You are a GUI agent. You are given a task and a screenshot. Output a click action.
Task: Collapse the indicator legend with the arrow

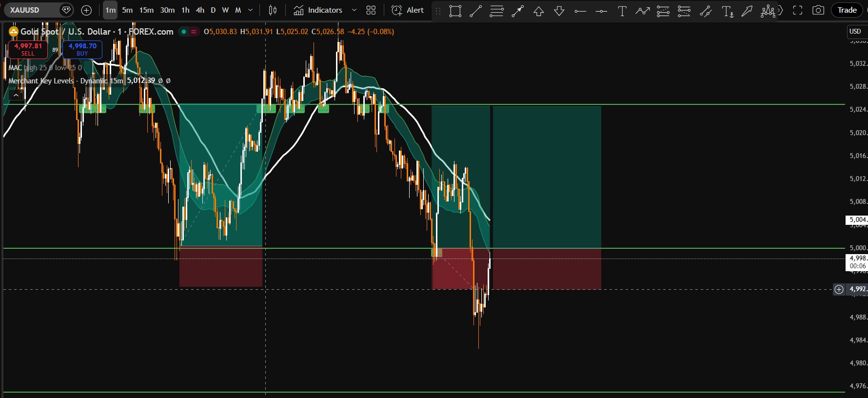point(16,96)
